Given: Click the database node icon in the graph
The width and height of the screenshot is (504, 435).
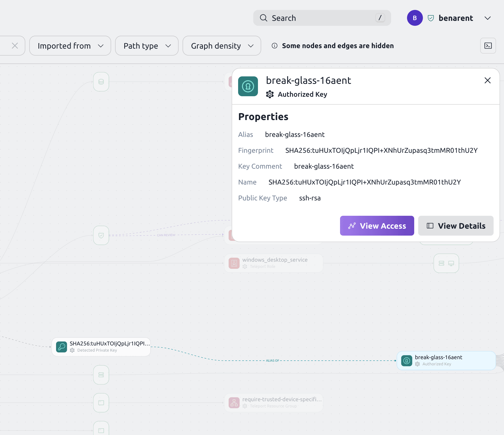Looking at the screenshot, I should [x=101, y=82].
